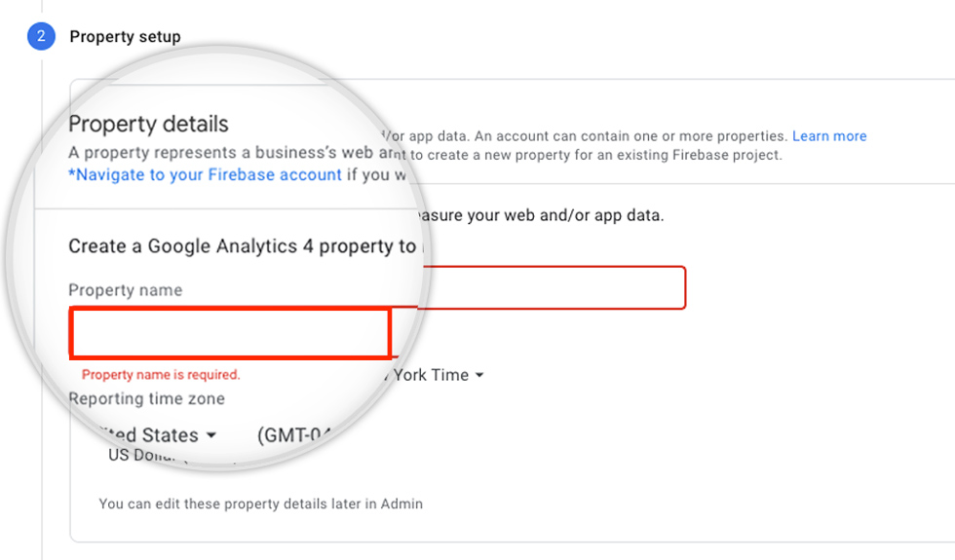Select the Reporting time zone label

(146, 399)
